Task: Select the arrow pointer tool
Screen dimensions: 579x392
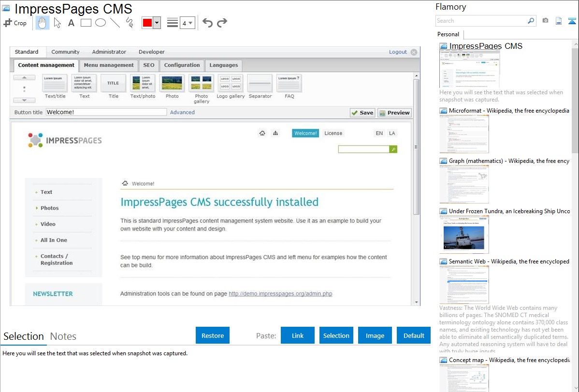Action: 57,23
